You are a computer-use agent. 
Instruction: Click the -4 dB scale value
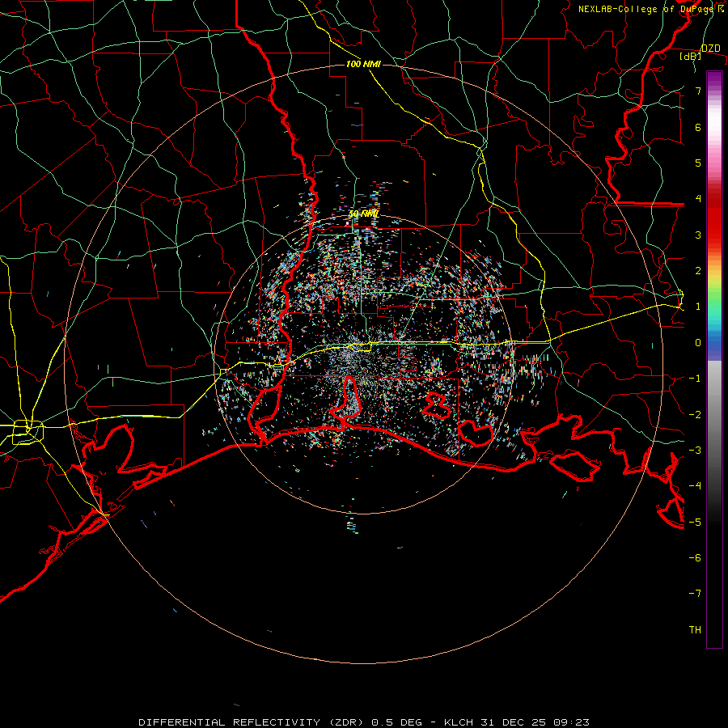tap(695, 486)
